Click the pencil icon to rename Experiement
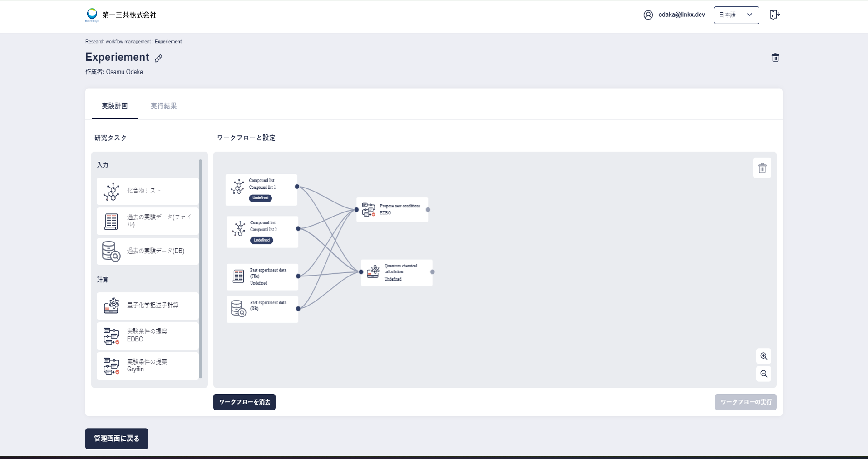Screen dimensions: 868x459 [158, 58]
